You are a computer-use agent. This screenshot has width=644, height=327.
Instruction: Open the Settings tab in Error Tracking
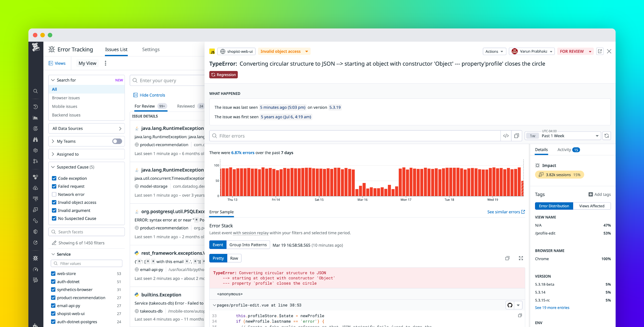coord(151,49)
